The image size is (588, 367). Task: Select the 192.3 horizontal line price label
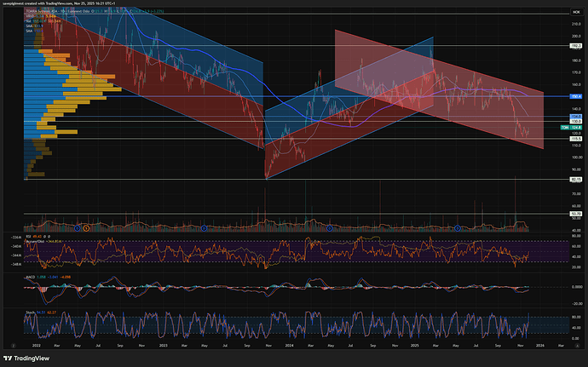click(x=576, y=45)
